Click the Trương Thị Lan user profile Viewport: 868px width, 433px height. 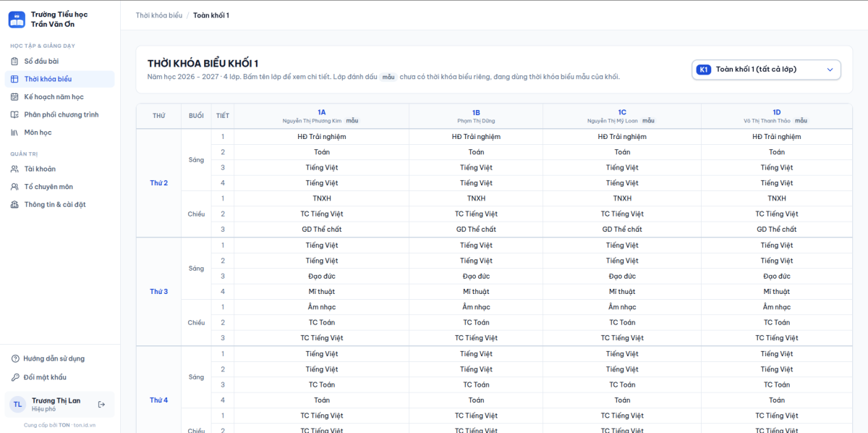click(59, 404)
